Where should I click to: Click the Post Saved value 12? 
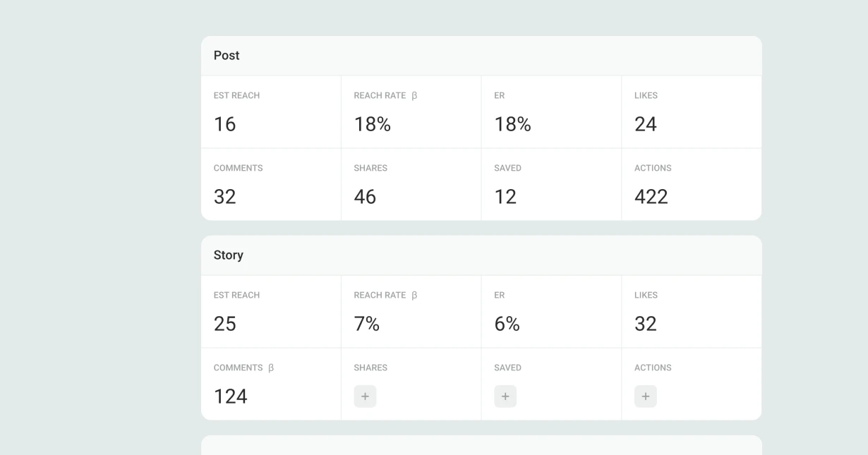505,197
